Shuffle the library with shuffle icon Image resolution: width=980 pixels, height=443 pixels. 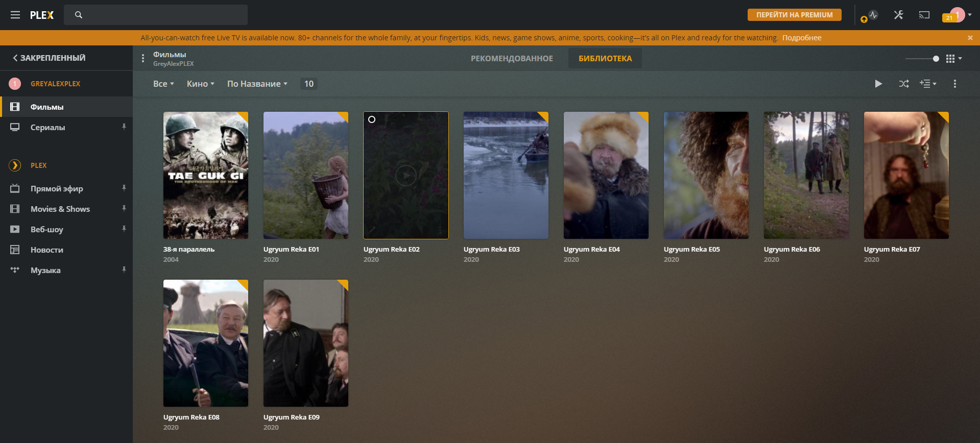tap(903, 84)
